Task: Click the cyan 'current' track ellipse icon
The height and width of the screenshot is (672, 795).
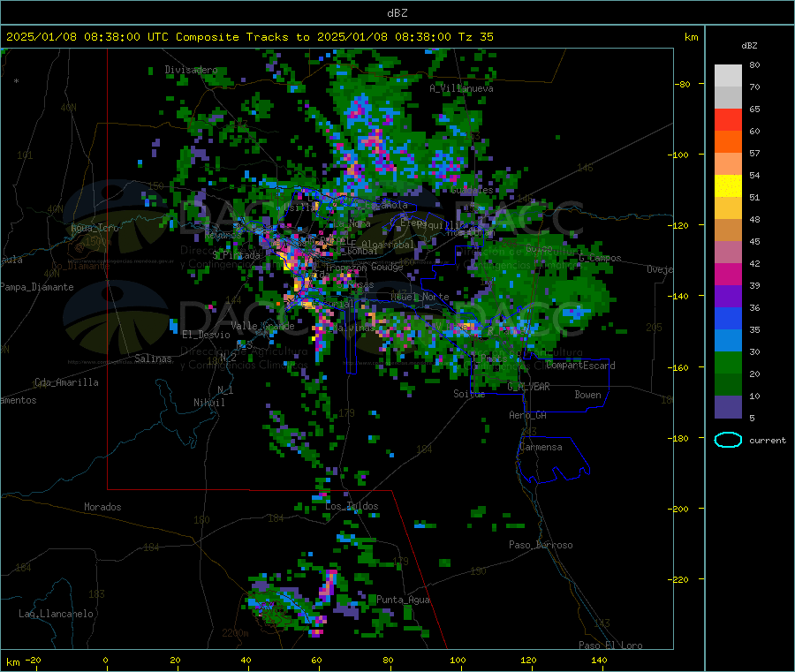Action: click(728, 440)
